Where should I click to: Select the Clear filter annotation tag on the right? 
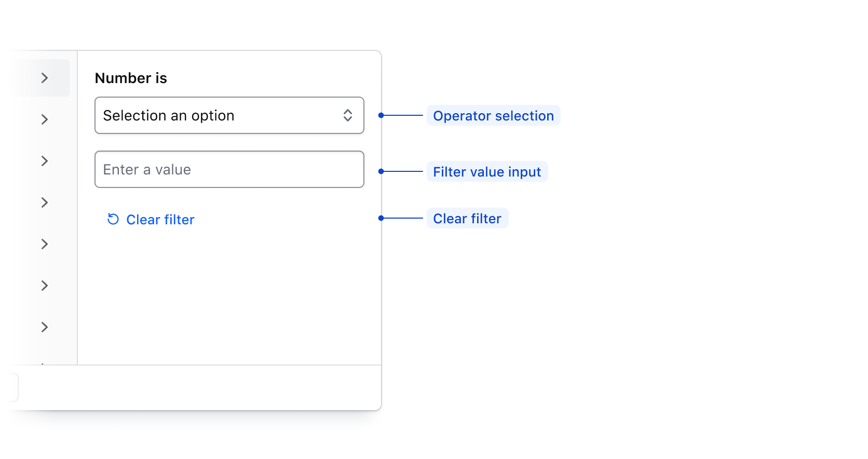(467, 219)
